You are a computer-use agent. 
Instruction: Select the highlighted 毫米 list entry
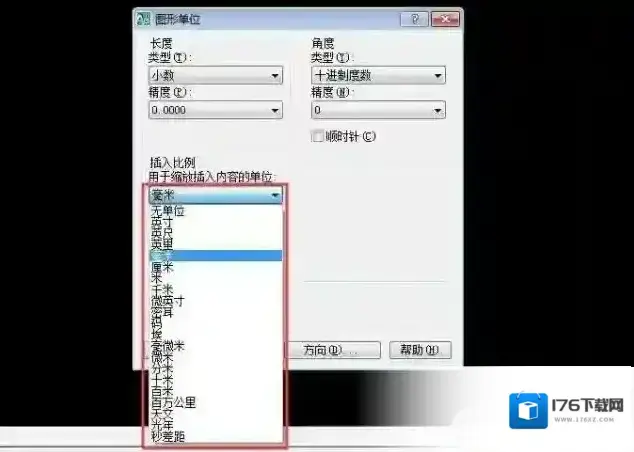click(x=216, y=256)
